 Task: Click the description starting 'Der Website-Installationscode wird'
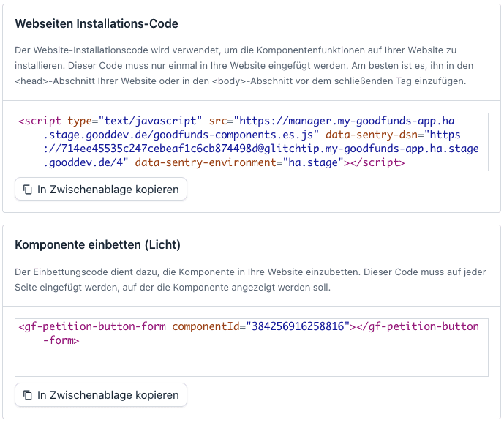pos(244,66)
